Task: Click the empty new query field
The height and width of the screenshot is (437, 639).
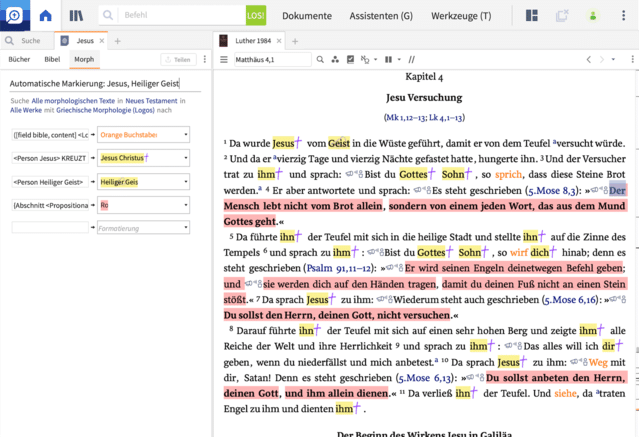Action: point(50,227)
